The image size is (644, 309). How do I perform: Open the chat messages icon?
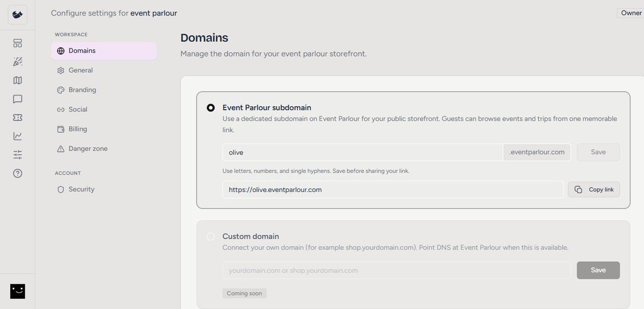pyautogui.click(x=18, y=99)
